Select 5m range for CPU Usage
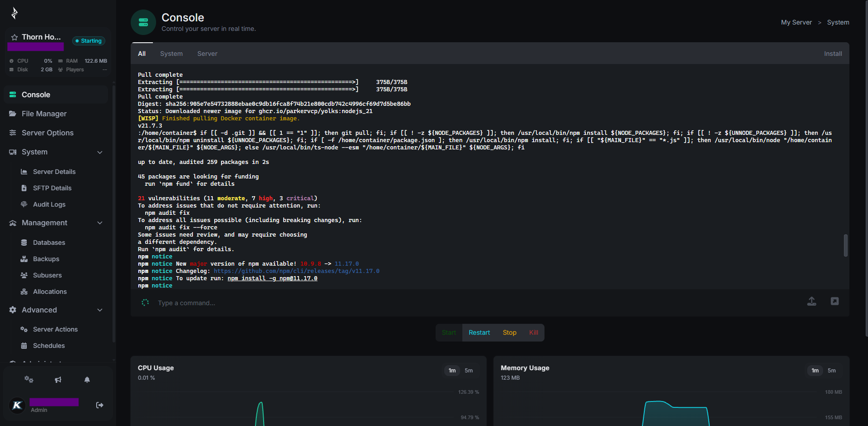Viewport: 868px width, 426px height. [469, 371]
